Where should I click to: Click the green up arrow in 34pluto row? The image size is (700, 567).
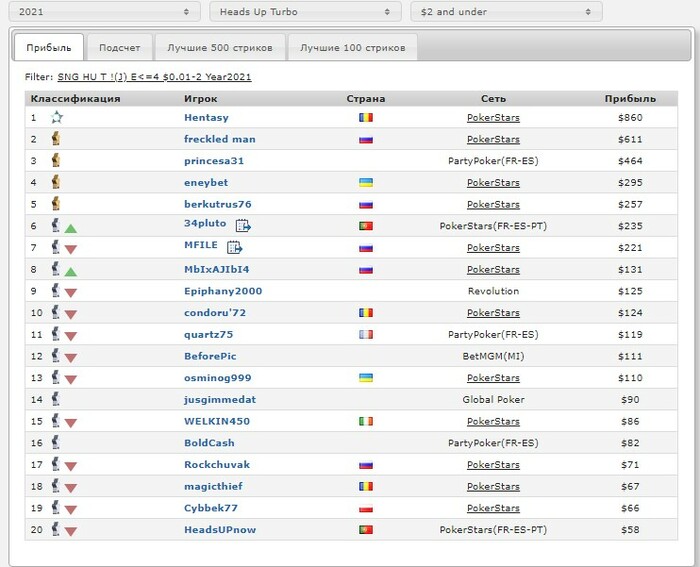pos(71,229)
